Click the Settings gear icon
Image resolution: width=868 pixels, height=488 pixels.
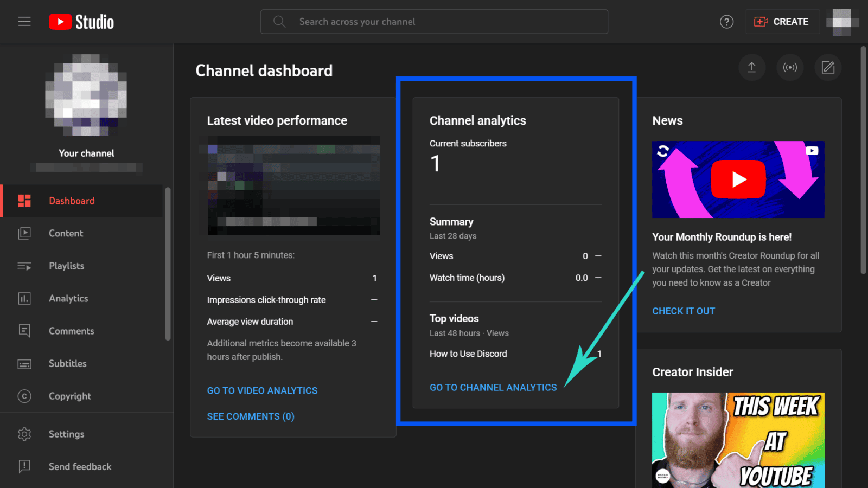coord(24,434)
